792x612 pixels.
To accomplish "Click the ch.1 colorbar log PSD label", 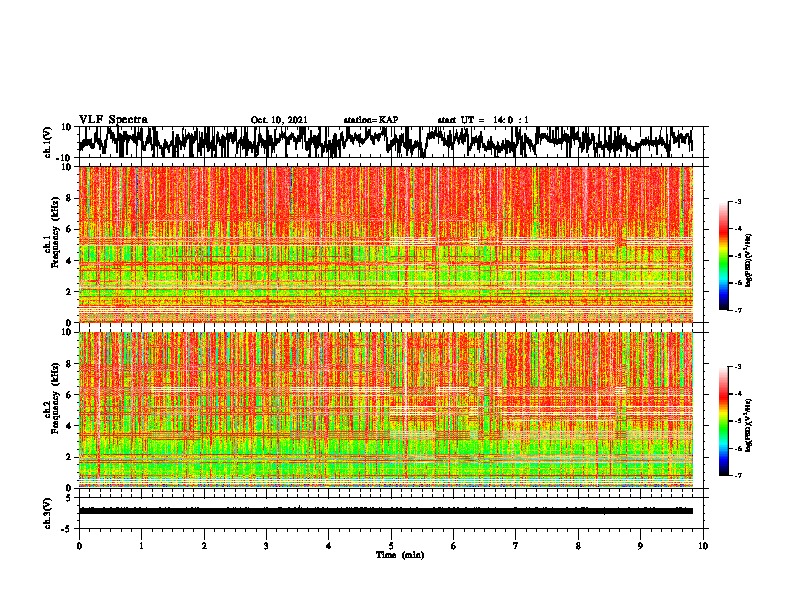I will tap(749, 260).
